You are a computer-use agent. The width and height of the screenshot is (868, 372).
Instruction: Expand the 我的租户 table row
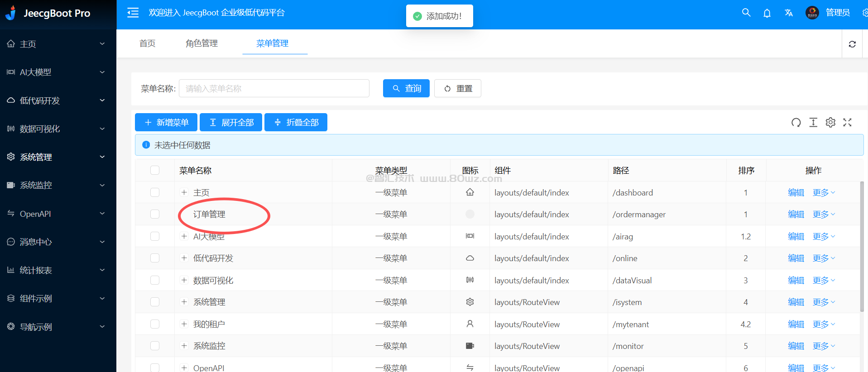pyautogui.click(x=184, y=324)
